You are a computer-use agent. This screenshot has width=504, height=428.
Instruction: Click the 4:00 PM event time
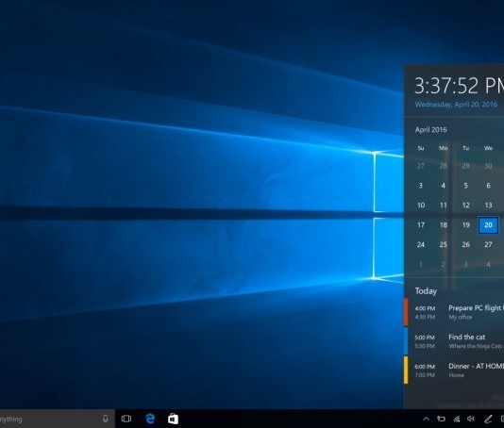point(425,308)
